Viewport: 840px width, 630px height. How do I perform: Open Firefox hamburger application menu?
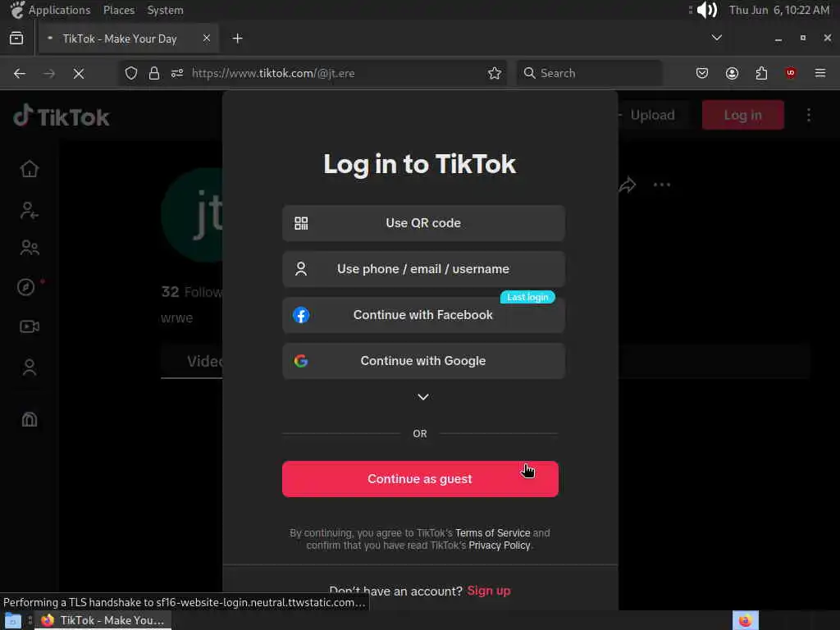(820, 73)
